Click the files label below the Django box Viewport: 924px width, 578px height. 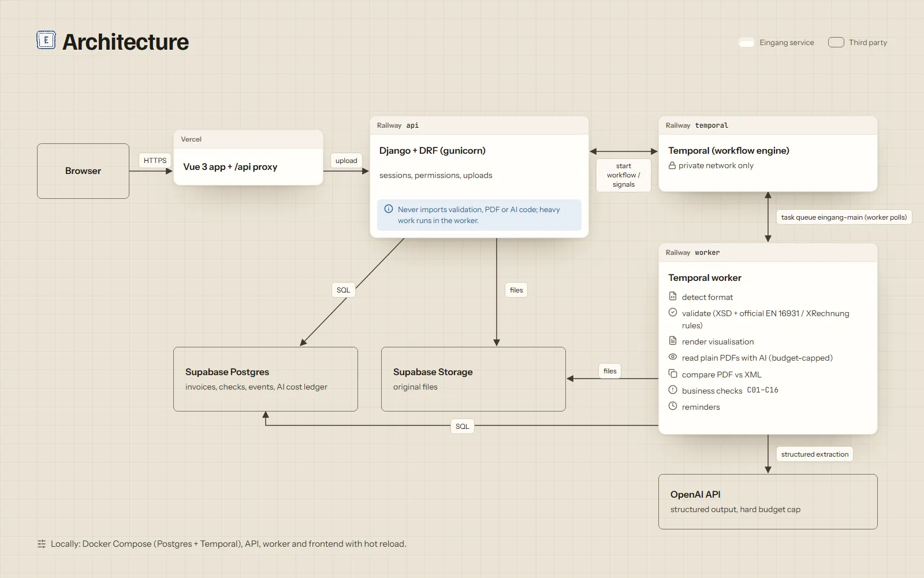click(516, 290)
